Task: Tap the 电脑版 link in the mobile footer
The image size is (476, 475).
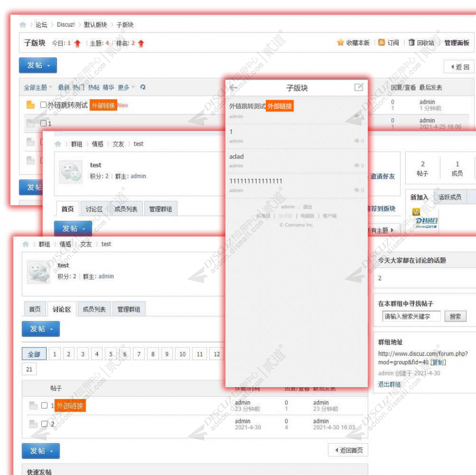Action: coord(307,216)
